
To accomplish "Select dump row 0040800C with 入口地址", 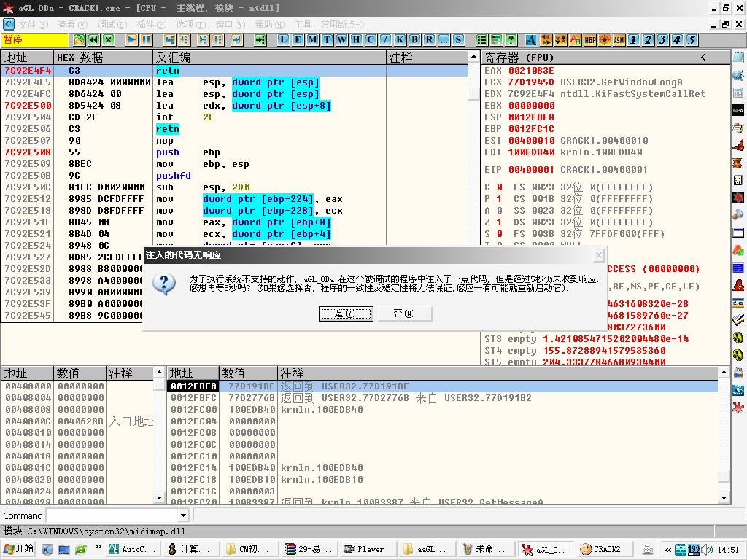I will click(78, 421).
